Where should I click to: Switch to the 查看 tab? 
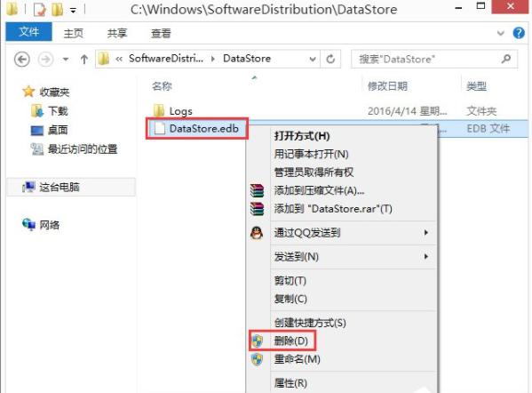(x=161, y=33)
